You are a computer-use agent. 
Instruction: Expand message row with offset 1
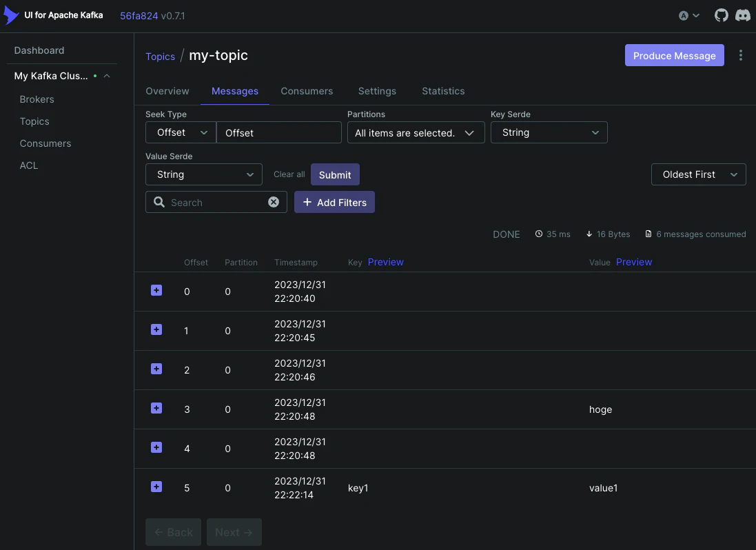click(156, 329)
